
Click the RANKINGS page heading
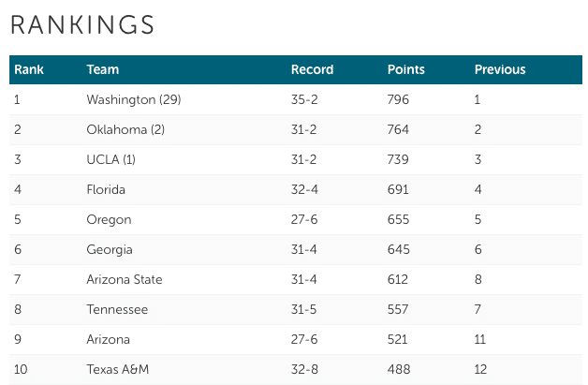82,24
